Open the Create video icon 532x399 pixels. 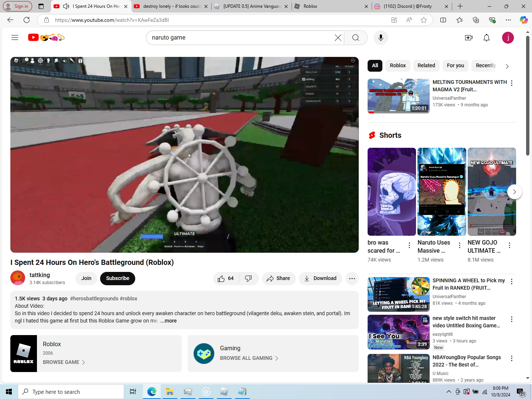(469, 38)
